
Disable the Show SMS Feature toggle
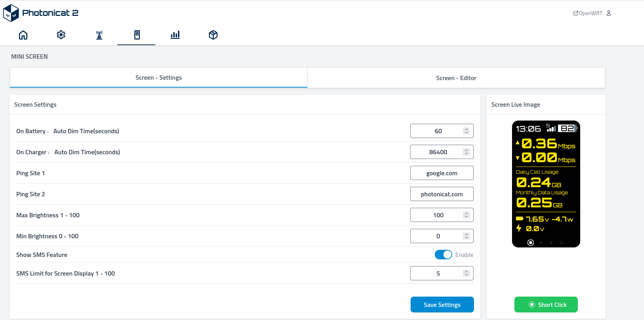pos(443,255)
